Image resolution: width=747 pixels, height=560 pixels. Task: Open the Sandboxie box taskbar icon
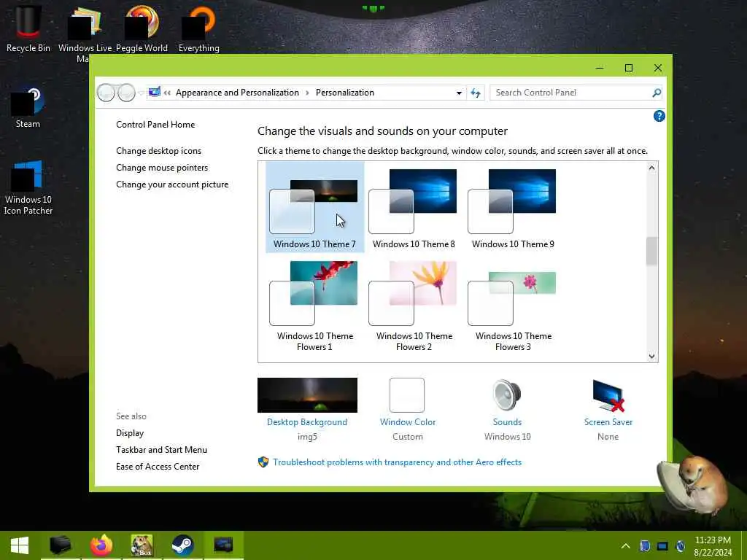142,545
